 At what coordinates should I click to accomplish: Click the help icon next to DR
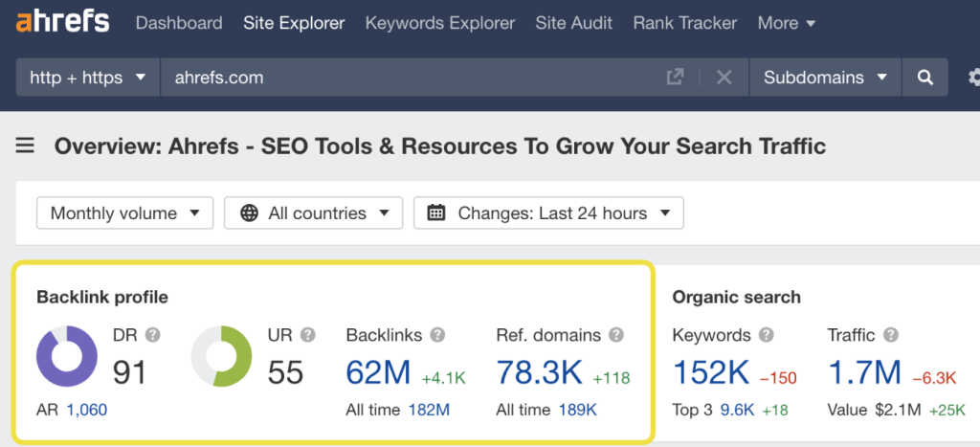click(x=152, y=335)
